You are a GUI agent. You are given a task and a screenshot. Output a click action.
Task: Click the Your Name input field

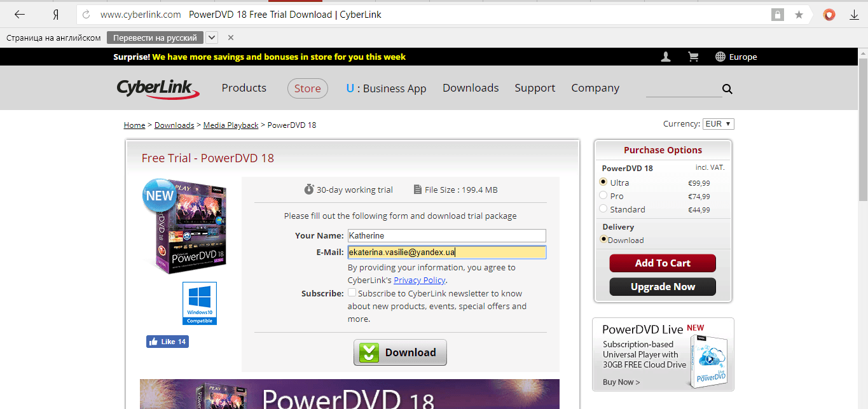tap(446, 236)
